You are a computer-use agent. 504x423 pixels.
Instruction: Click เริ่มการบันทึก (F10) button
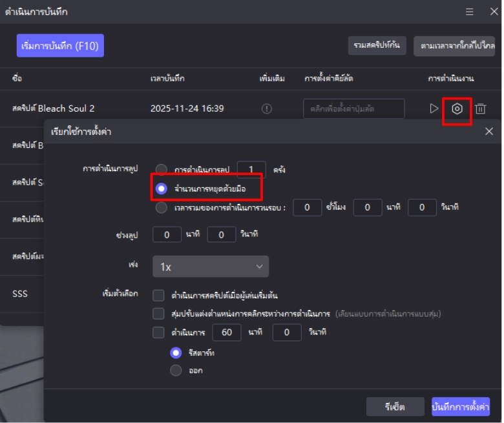pos(60,46)
